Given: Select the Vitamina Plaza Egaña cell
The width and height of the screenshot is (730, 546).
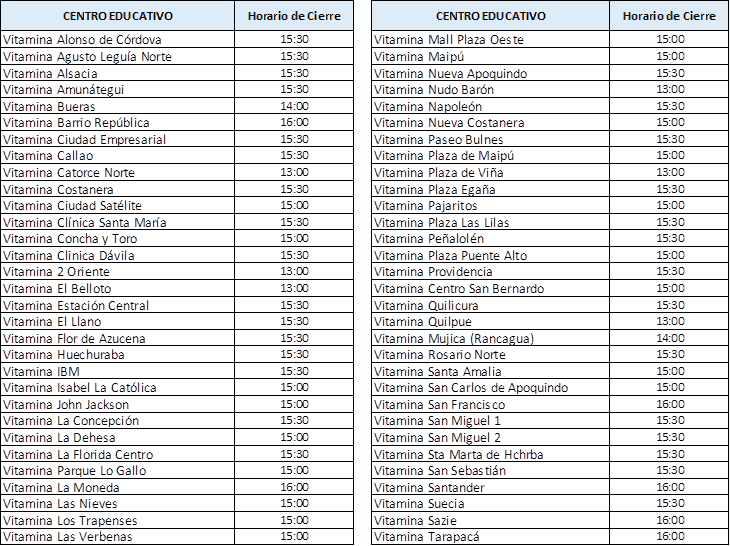Looking at the screenshot, I should click(x=491, y=189).
